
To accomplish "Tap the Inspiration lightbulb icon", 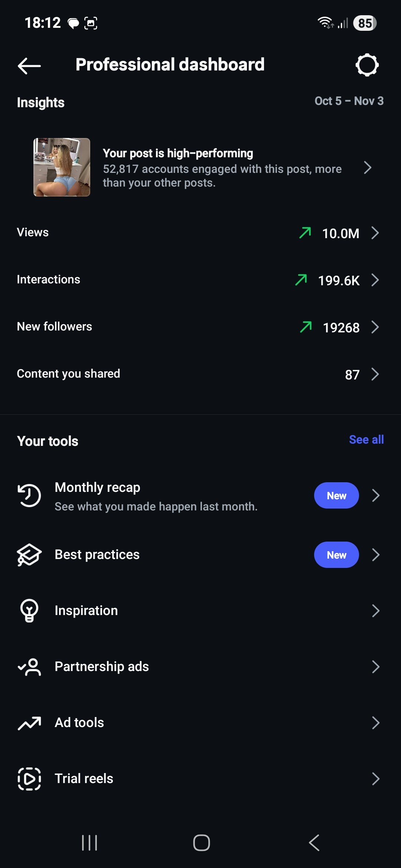I will [x=29, y=611].
